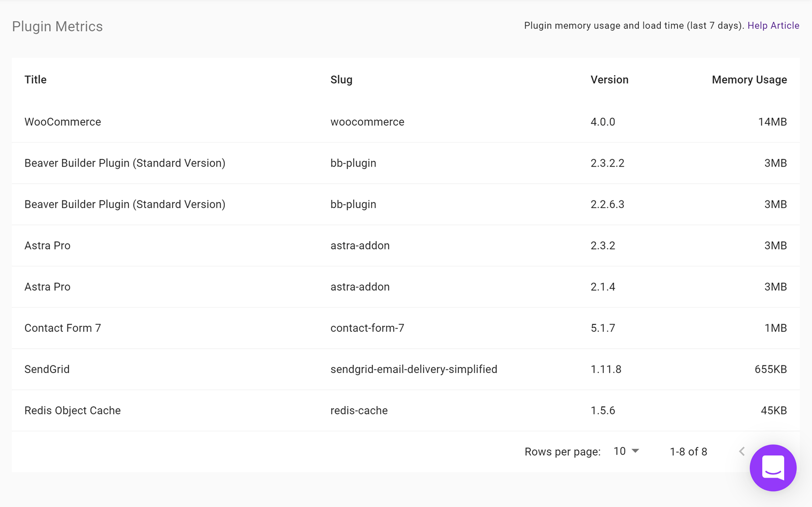Select the SendGrid title cell
The height and width of the screenshot is (507, 812).
pos(47,369)
